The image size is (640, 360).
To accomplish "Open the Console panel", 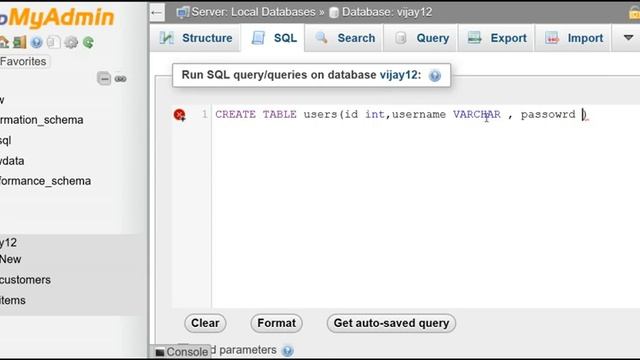I will [182, 352].
